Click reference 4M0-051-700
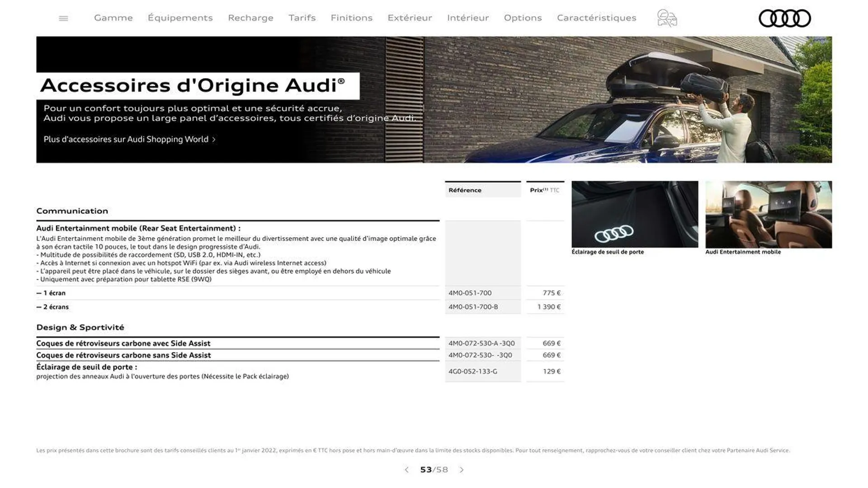Screen dimensions: 868x488 tap(470, 293)
